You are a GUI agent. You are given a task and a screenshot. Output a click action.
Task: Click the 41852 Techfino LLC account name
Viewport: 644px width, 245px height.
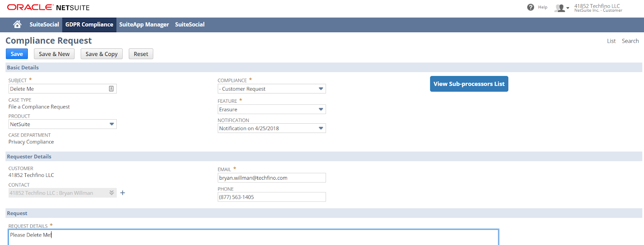597,6
